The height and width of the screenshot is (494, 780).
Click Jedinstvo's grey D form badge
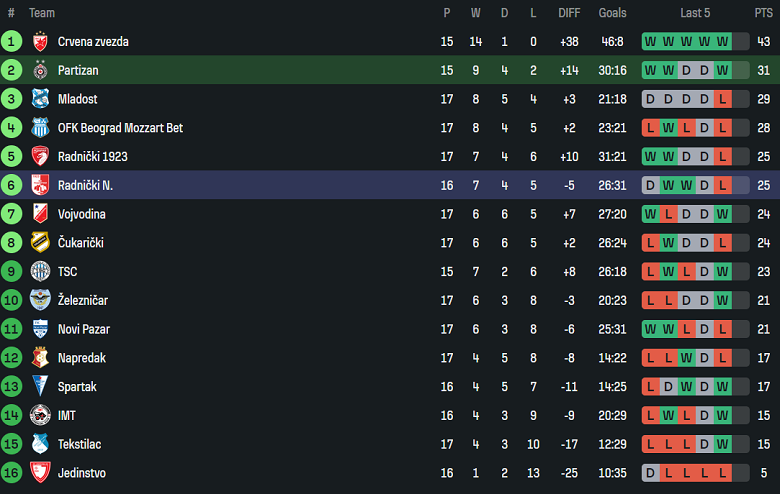[x=650, y=473]
